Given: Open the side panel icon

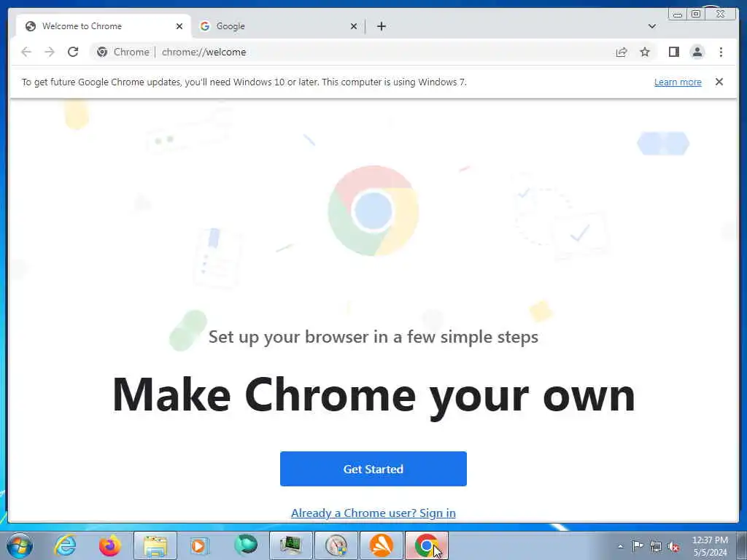Looking at the screenshot, I should [x=673, y=52].
